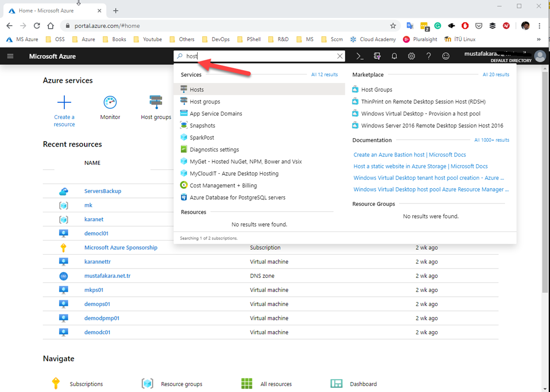
Task: Show more bookmarks with double chevron
Action: click(x=539, y=39)
